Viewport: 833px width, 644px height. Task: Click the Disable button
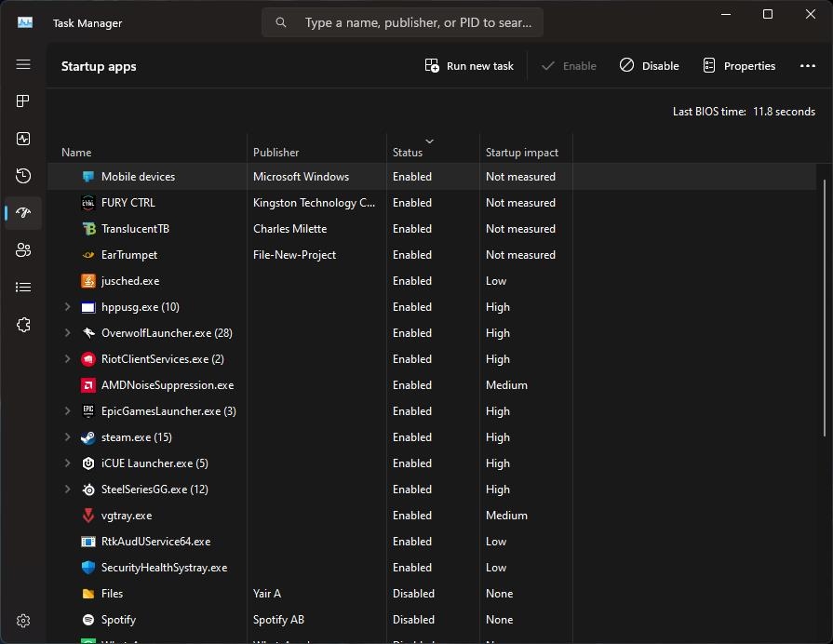click(650, 66)
